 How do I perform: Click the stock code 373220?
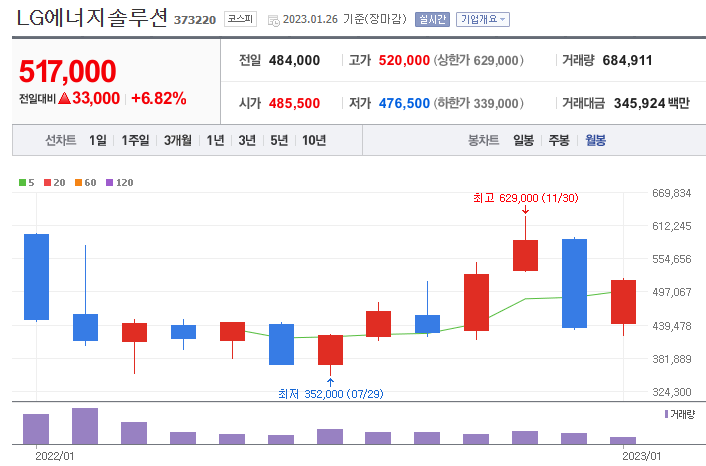[195, 20]
